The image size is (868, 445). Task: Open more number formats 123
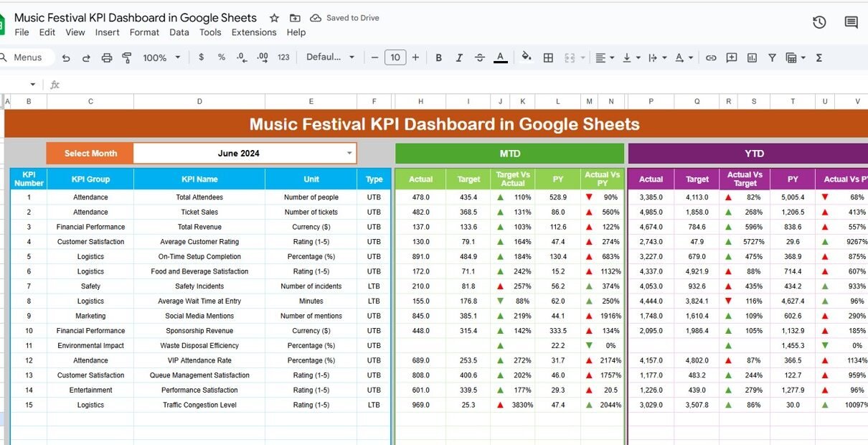(283, 57)
